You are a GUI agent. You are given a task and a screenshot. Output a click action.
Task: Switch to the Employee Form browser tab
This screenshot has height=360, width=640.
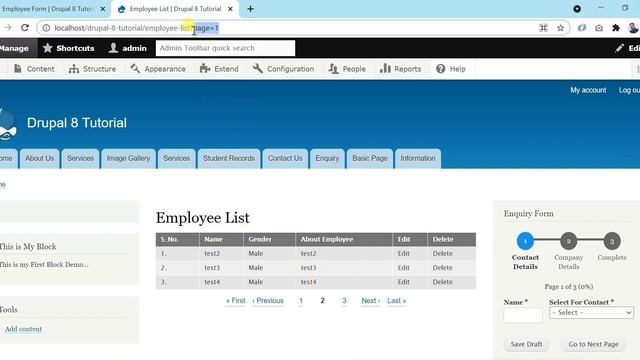click(48, 9)
